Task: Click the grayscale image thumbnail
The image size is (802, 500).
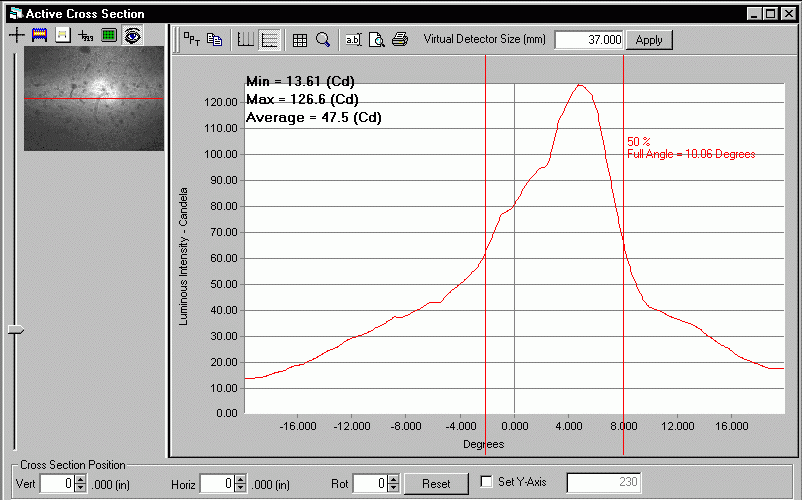Action: 94,98
